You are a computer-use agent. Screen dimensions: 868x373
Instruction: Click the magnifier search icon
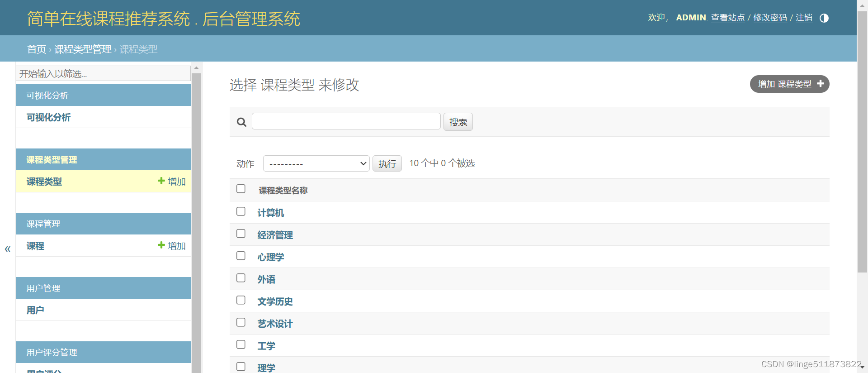(x=241, y=122)
